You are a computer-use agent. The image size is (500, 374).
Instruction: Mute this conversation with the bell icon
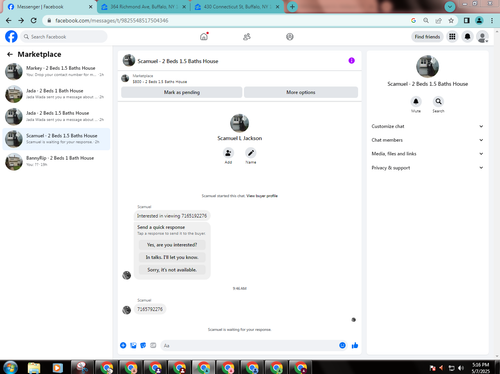pyautogui.click(x=416, y=101)
